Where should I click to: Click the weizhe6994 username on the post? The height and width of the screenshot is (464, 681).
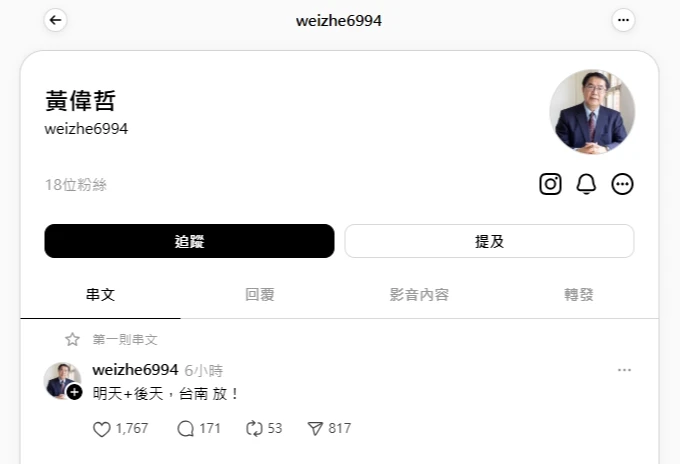(135, 370)
